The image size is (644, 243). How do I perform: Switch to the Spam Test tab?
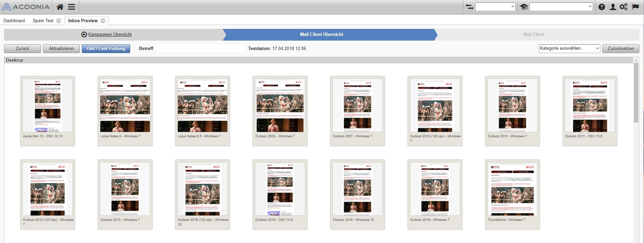pos(43,21)
